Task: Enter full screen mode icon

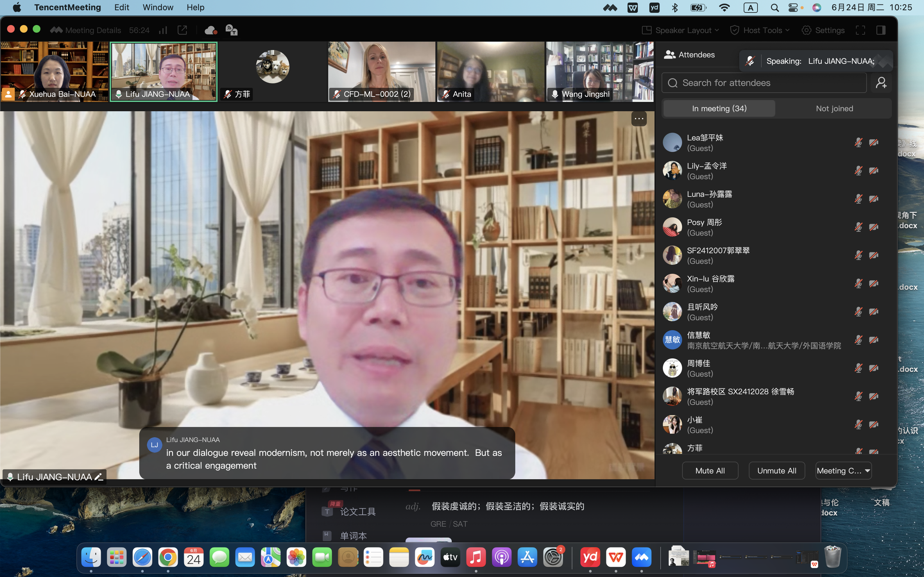Action: point(860,30)
